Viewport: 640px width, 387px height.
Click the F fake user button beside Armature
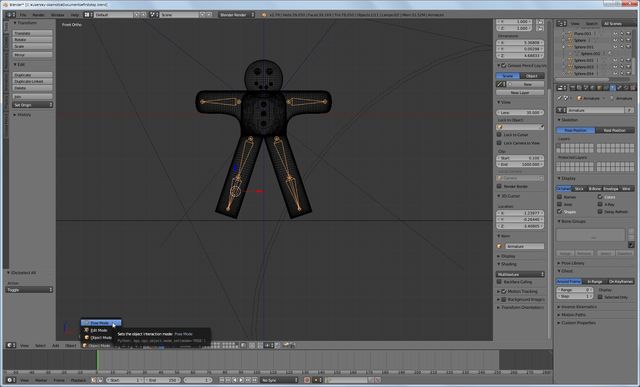[629, 110]
